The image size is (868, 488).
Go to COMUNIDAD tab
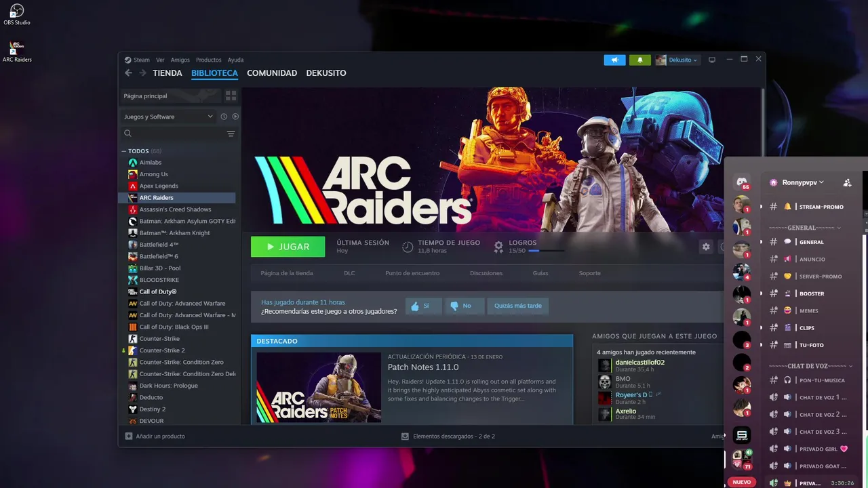[272, 73]
